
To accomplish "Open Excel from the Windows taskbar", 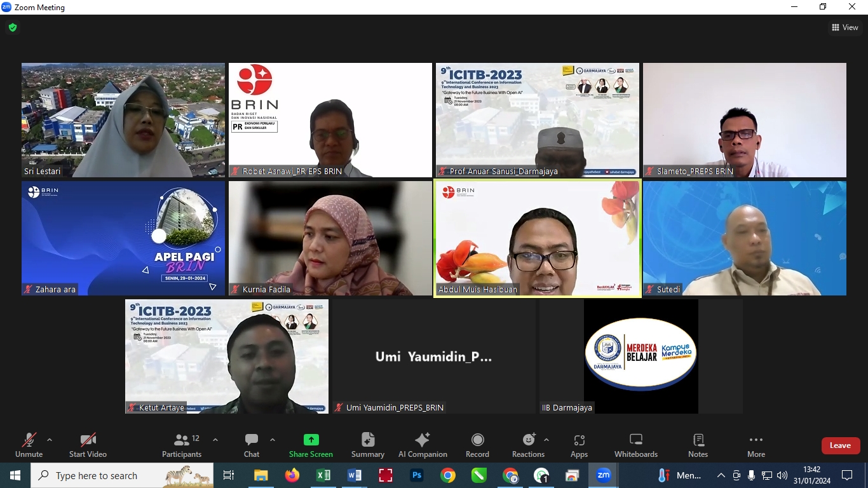I will pos(323,475).
